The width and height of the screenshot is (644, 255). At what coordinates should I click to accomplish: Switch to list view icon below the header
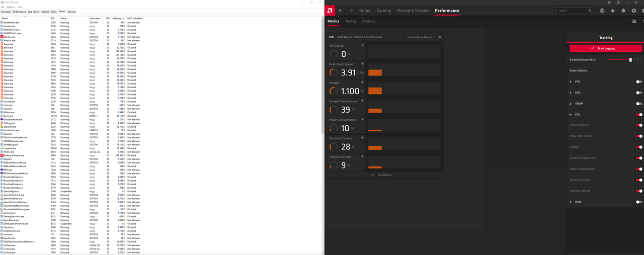click(x=634, y=21)
